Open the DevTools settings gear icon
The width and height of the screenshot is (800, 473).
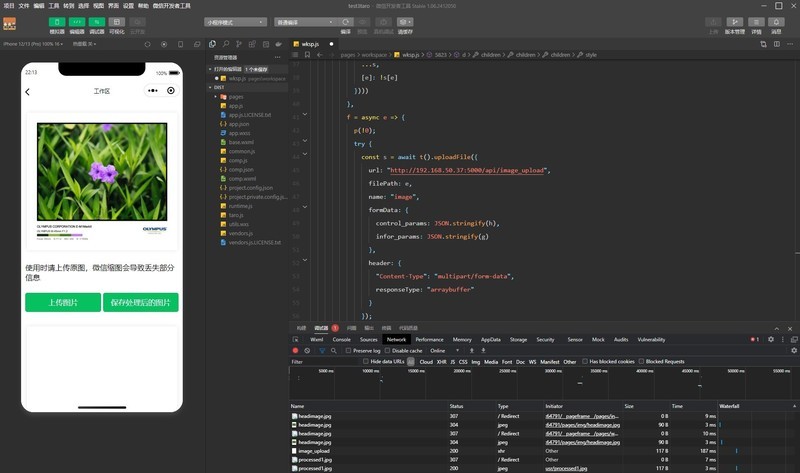771,340
